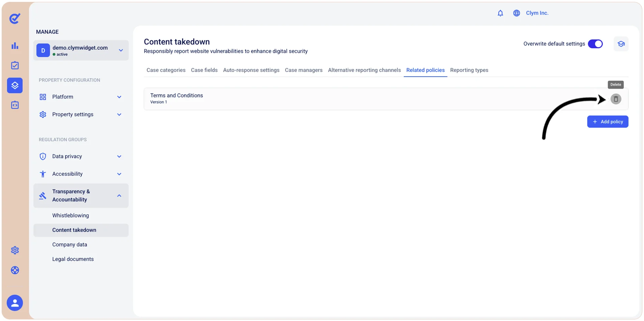Open the notifications bell
The height and width of the screenshot is (321, 644).
tap(500, 13)
